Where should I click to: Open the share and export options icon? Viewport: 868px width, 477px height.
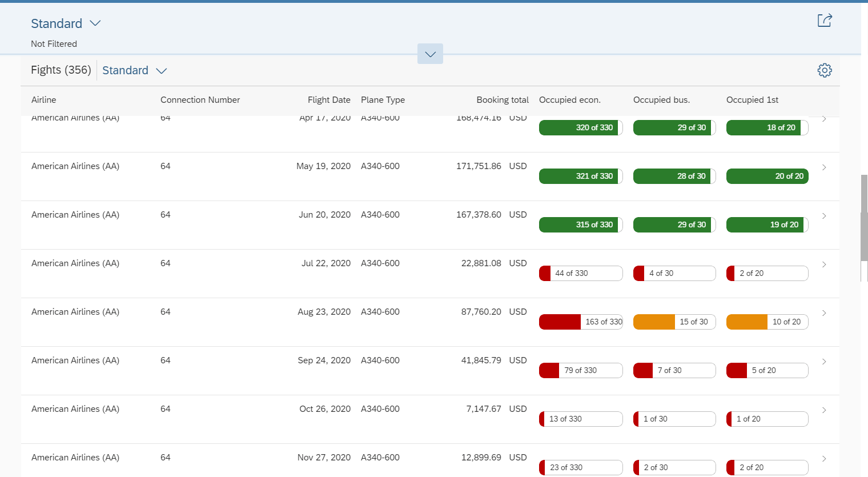coord(825,20)
